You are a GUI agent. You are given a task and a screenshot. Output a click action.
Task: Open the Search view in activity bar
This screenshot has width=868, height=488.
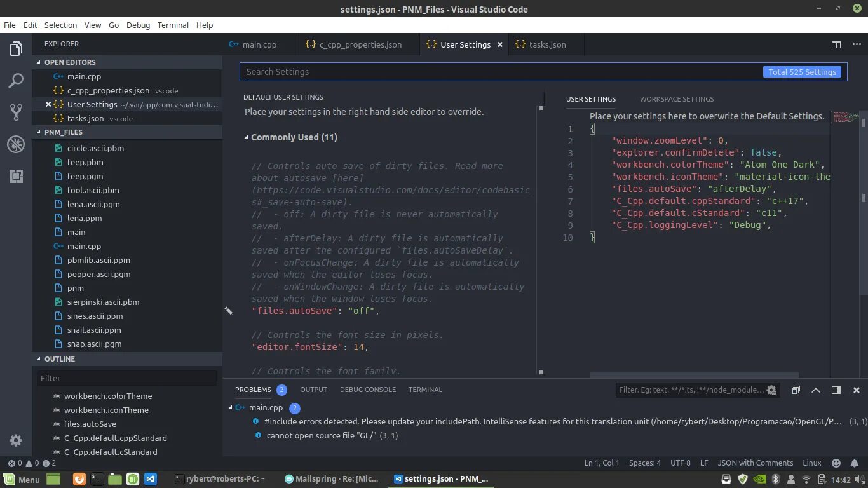pyautogui.click(x=16, y=81)
